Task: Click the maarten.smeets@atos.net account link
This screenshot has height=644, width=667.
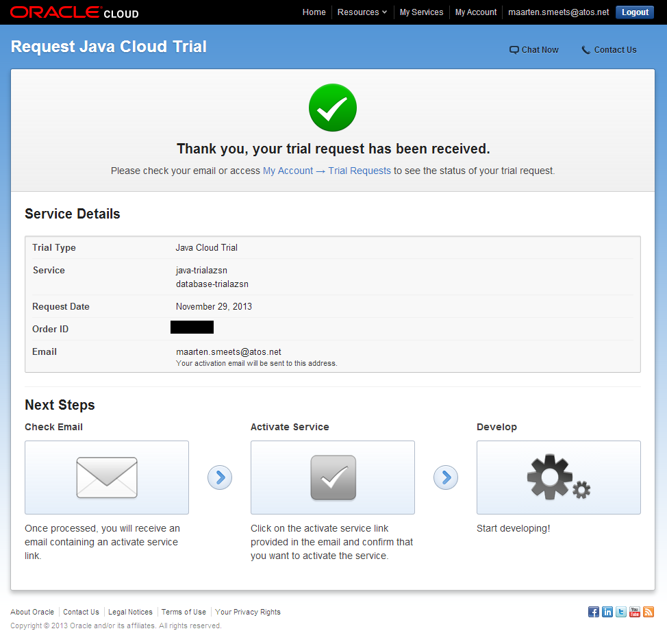Action: coord(559,12)
